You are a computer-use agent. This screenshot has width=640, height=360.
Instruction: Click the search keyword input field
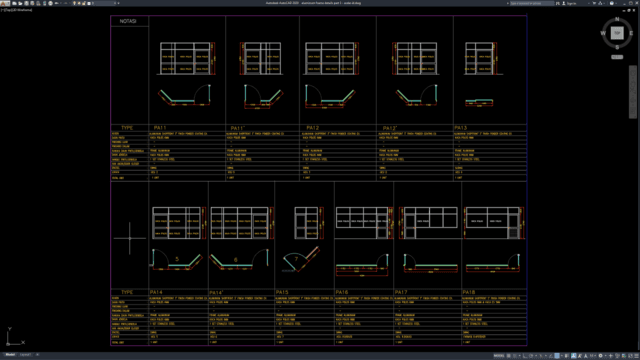(532, 3)
